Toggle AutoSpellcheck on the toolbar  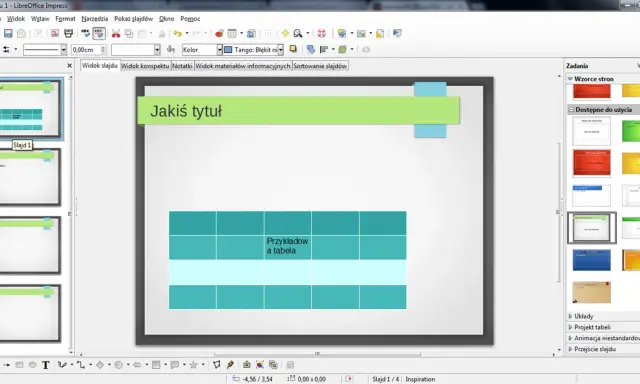99,33
